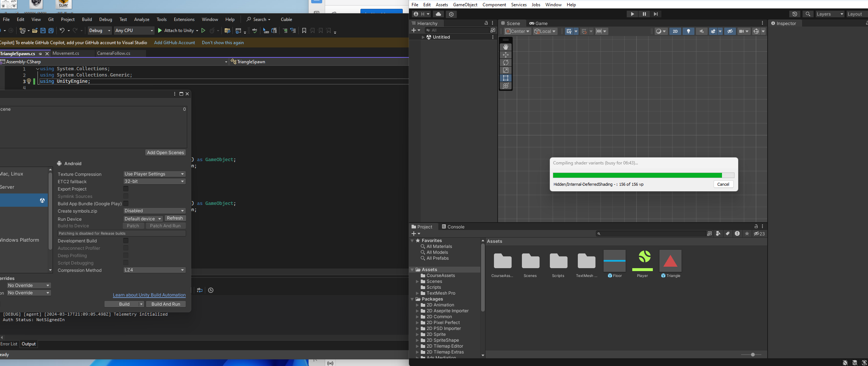Open Any CPU platform dropdown
The height and width of the screenshot is (366, 868).
pyautogui.click(x=134, y=31)
